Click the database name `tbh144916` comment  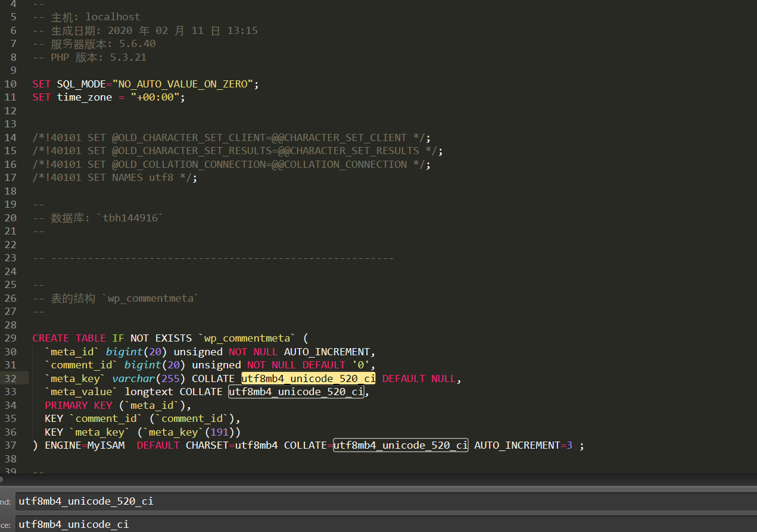(130, 218)
